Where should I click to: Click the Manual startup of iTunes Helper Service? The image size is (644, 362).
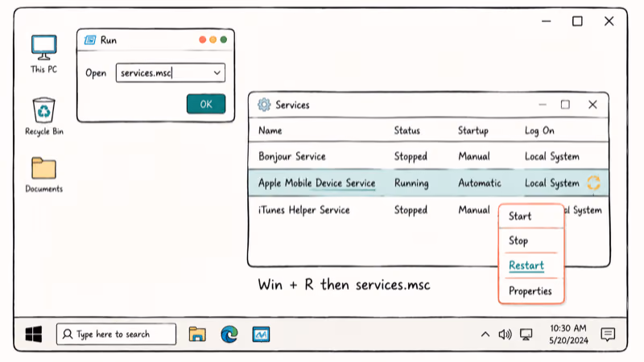pos(474,210)
